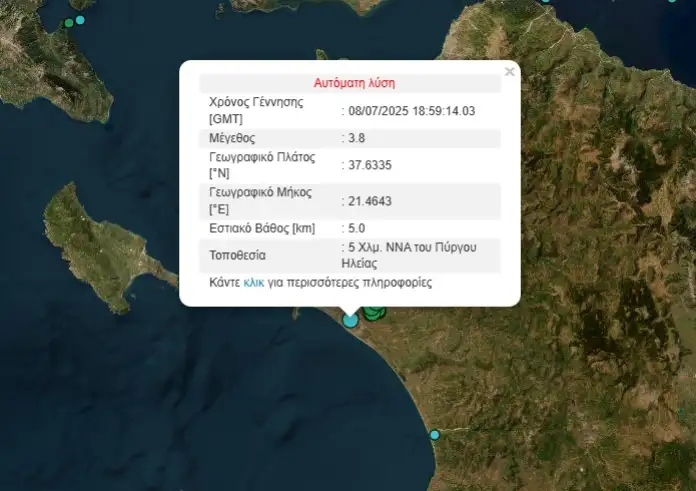
Task: Open the 'κλικ' link for more information
Action: tap(253, 283)
